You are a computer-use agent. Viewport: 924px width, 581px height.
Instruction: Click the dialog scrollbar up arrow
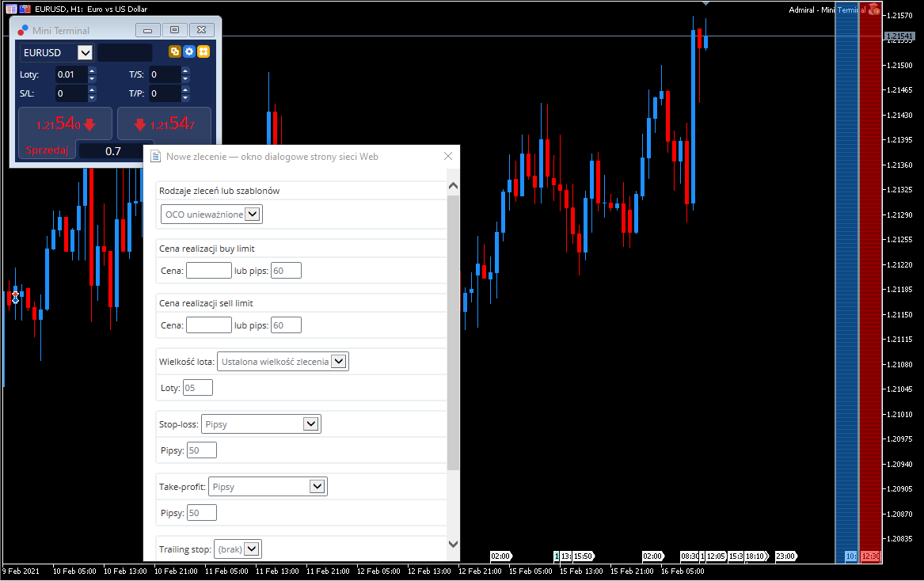coord(453,185)
